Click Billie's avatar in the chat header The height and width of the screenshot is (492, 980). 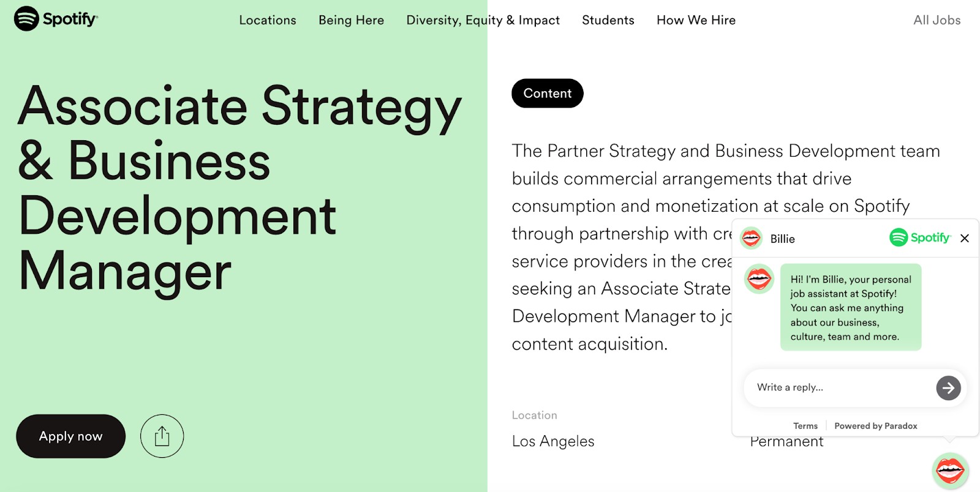click(751, 238)
